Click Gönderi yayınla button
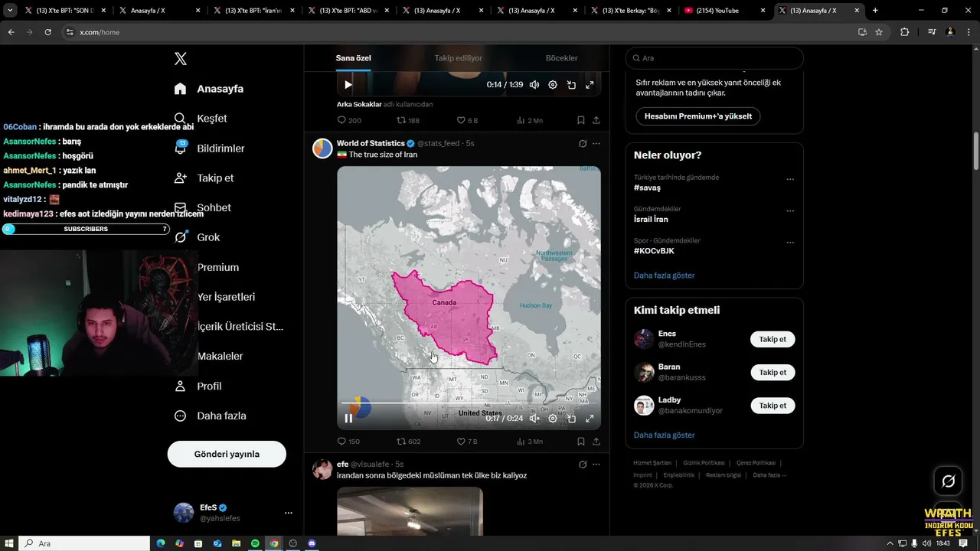The width and height of the screenshot is (980, 551). click(227, 454)
